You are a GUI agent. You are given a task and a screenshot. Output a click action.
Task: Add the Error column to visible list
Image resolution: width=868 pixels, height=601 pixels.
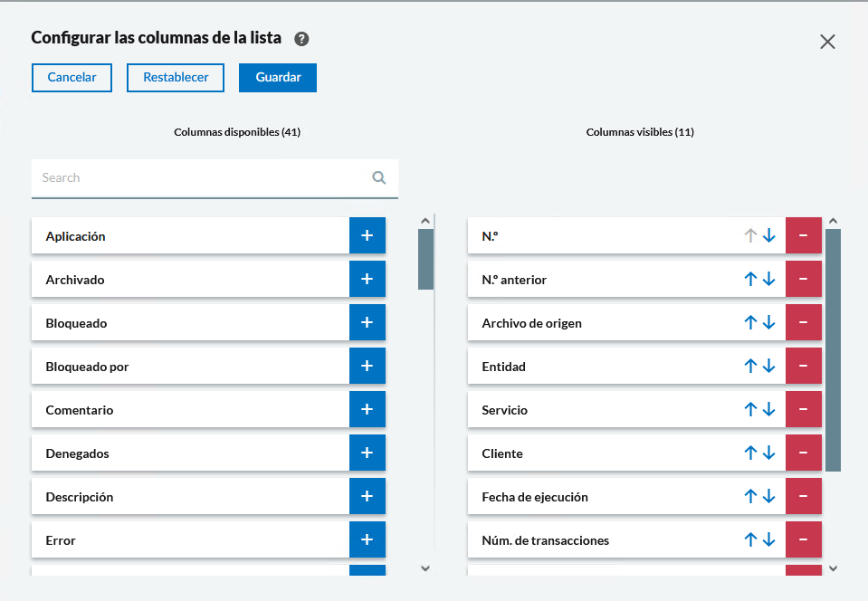point(367,539)
